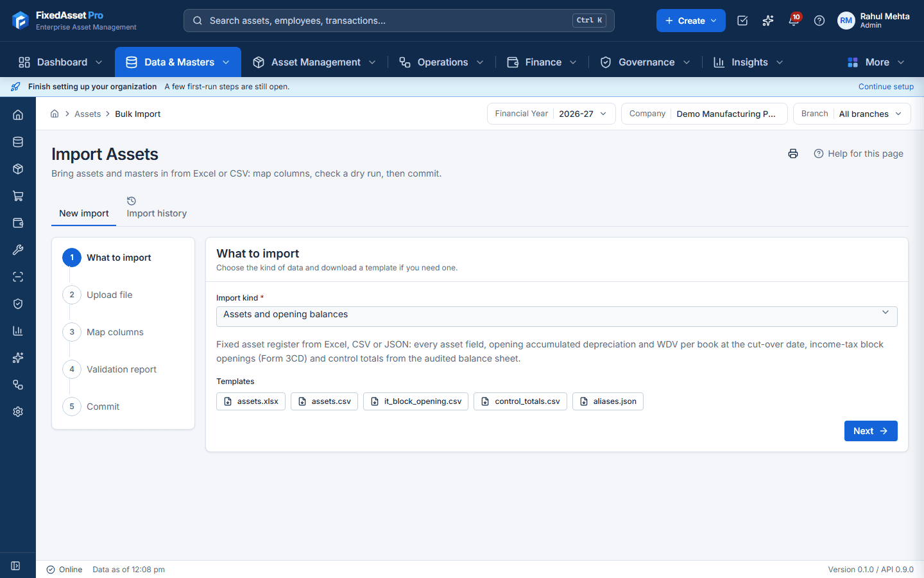Open the sparkle AI icon in sidebar
The height and width of the screenshot is (578, 924).
pyautogui.click(x=18, y=358)
